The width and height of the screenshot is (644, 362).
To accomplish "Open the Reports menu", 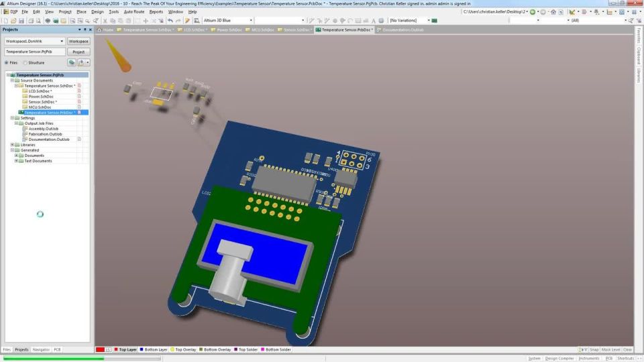I will point(156,12).
